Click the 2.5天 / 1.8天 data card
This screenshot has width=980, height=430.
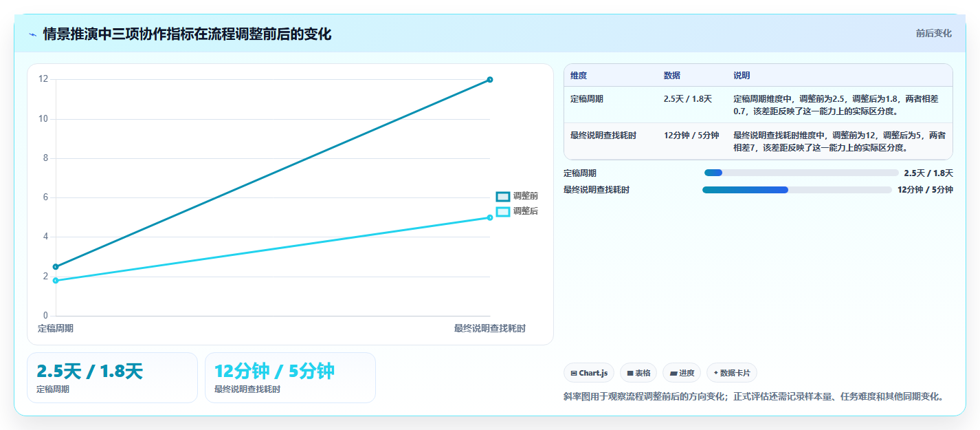pyautogui.click(x=112, y=378)
